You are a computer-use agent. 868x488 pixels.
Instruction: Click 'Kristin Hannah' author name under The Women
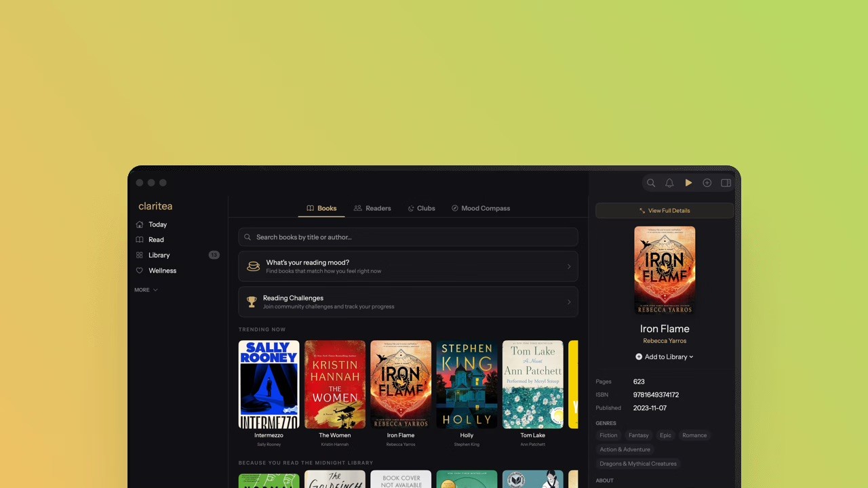335,445
